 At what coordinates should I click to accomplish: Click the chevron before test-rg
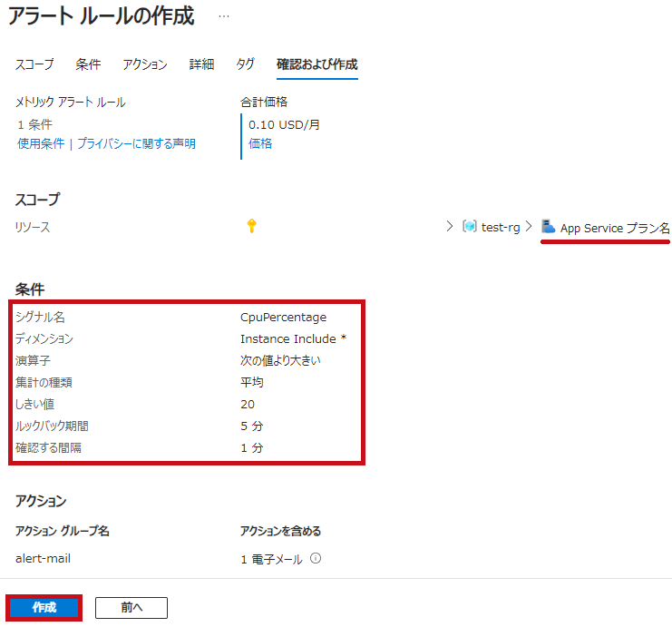449,226
